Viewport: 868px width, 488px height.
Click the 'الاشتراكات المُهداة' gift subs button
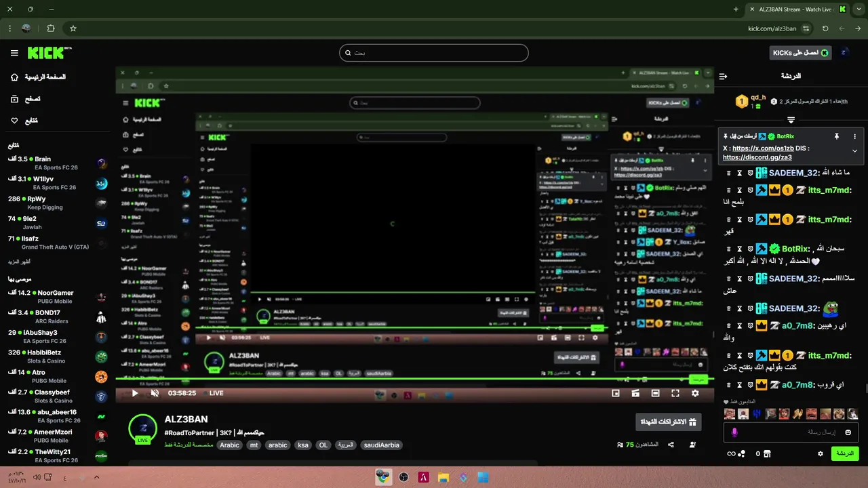(669, 422)
